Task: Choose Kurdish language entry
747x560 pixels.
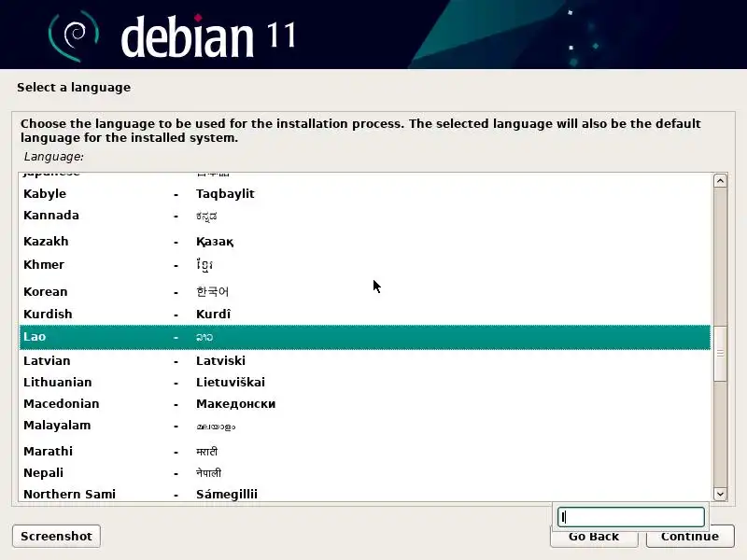Action: [365, 315]
